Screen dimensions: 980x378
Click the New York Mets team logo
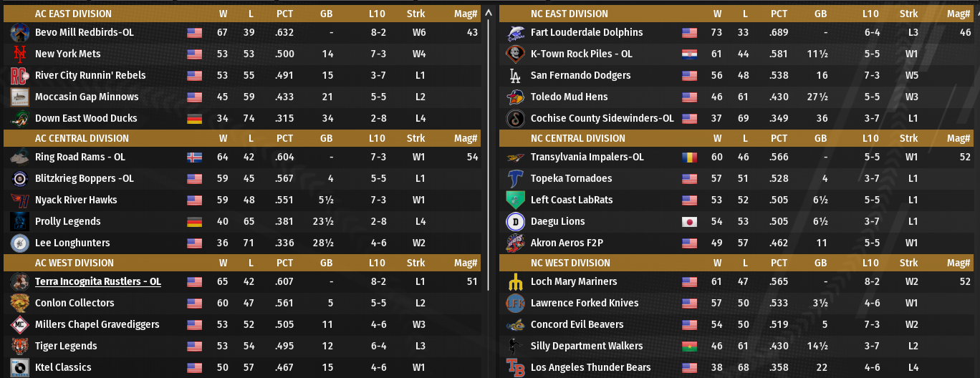click(x=19, y=54)
